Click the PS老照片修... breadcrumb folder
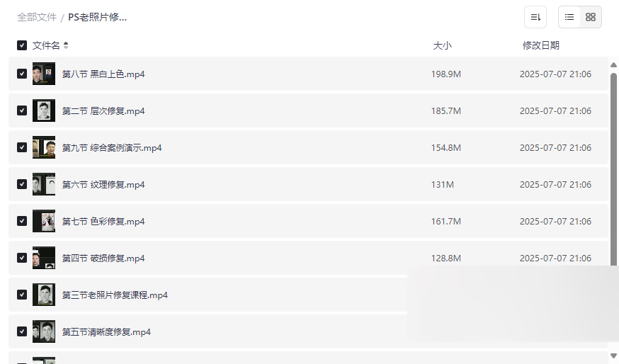Screen dimensions: 619x364 [98, 17]
